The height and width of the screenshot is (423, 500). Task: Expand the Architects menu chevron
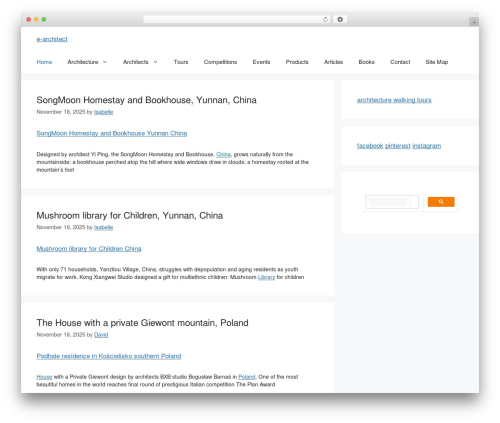[155, 62]
